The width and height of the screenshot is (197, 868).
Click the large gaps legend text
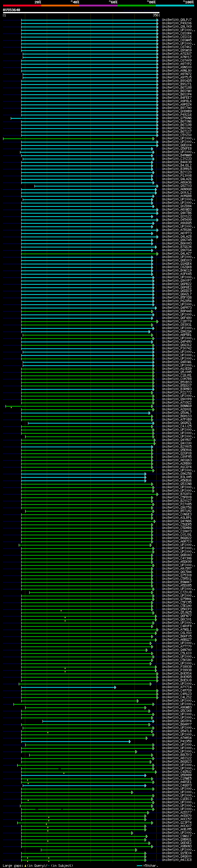pos(38,866)
